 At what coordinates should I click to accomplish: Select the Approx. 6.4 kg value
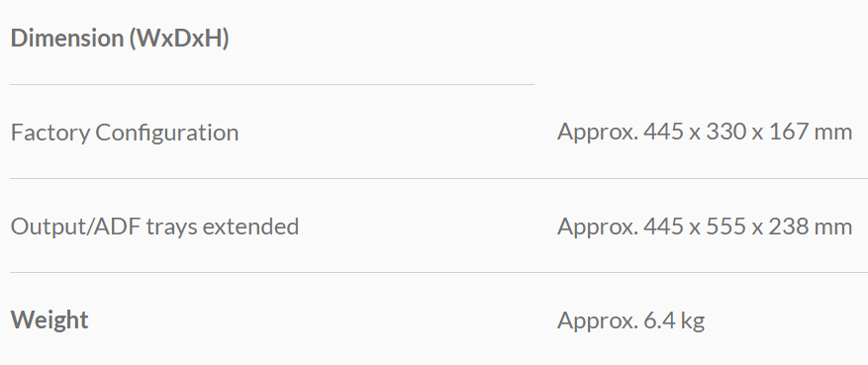tap(631, 320)
